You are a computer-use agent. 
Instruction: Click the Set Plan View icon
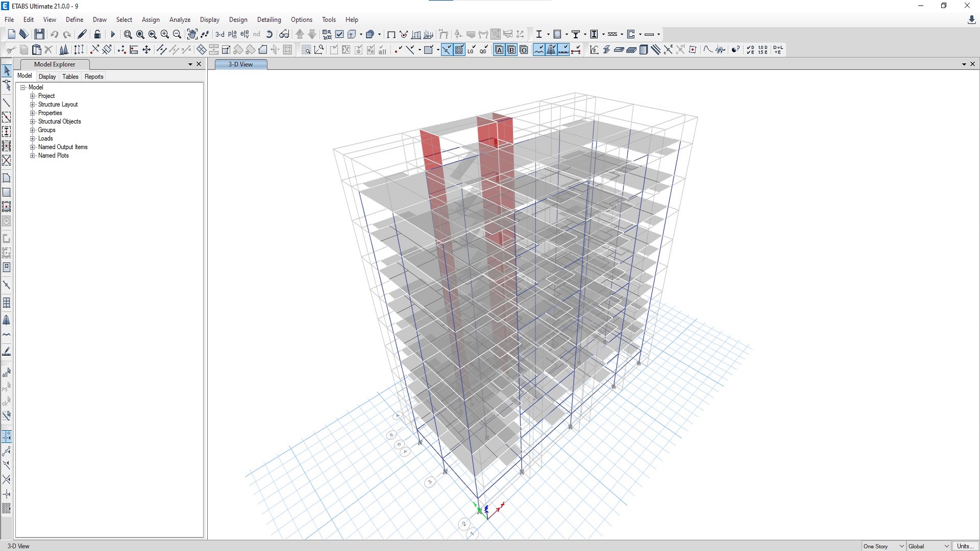pyautogui.click(x=232, y=34)
